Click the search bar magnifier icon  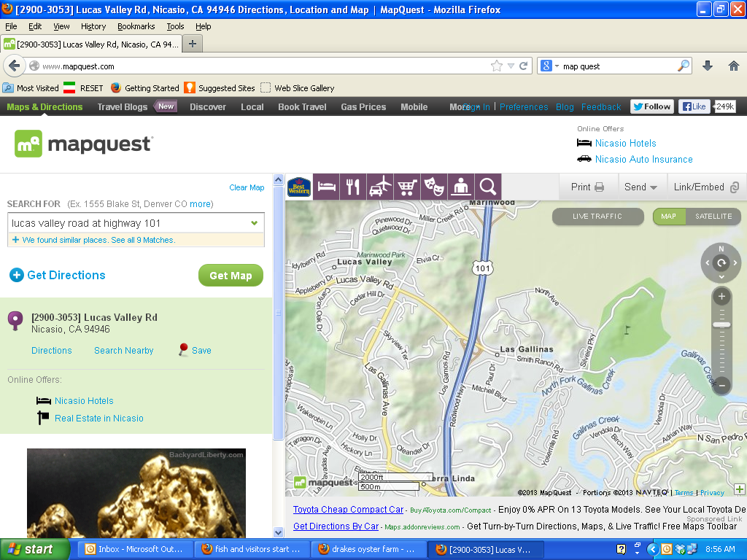683,66
